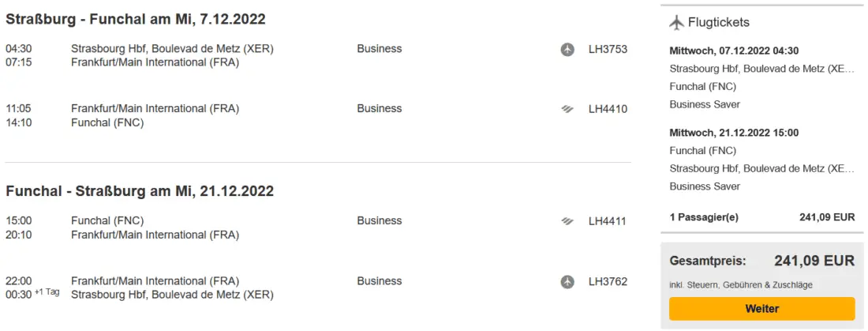Select flight number LH3762
This screenshot has width=868, height=331.
tap(608, 281)
